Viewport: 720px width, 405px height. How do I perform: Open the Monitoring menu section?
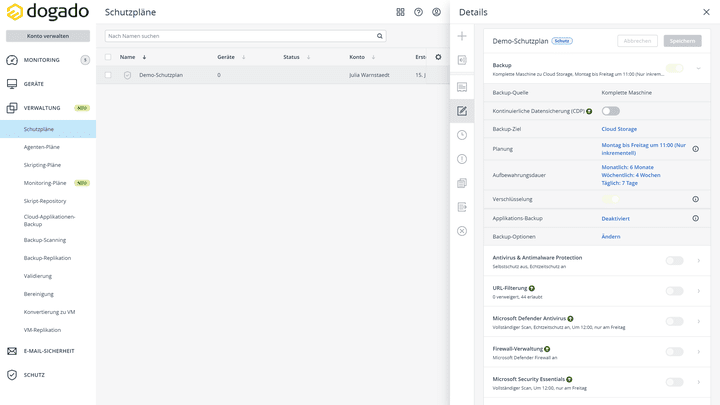tap(42, 60)
